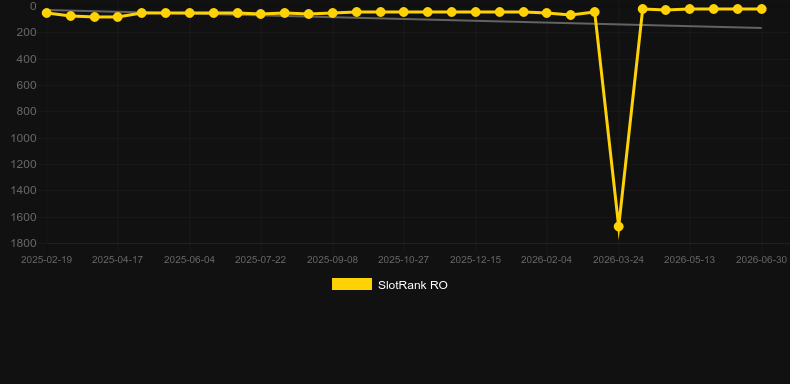Click the y-axis value 1000
This screenshot has width=790, height=384.
click(24, 139)
